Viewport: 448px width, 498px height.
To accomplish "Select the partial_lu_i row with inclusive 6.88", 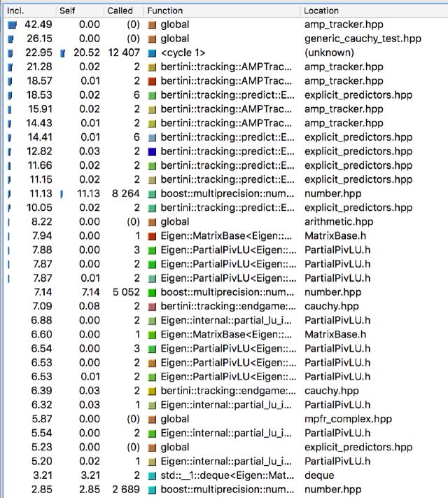I will [225, 320].
